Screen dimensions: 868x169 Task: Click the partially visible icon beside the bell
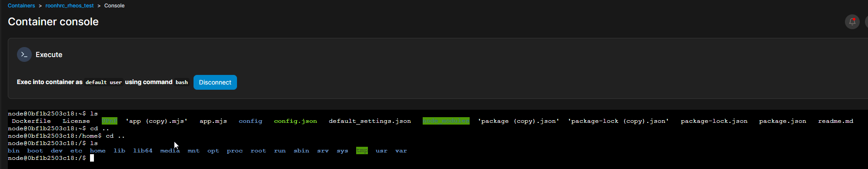(x=866, y=21)
